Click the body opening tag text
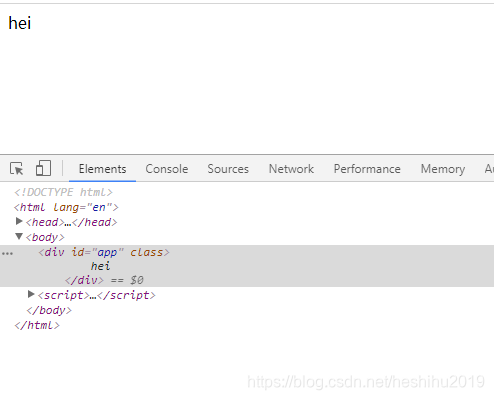 tap(45, 237)
